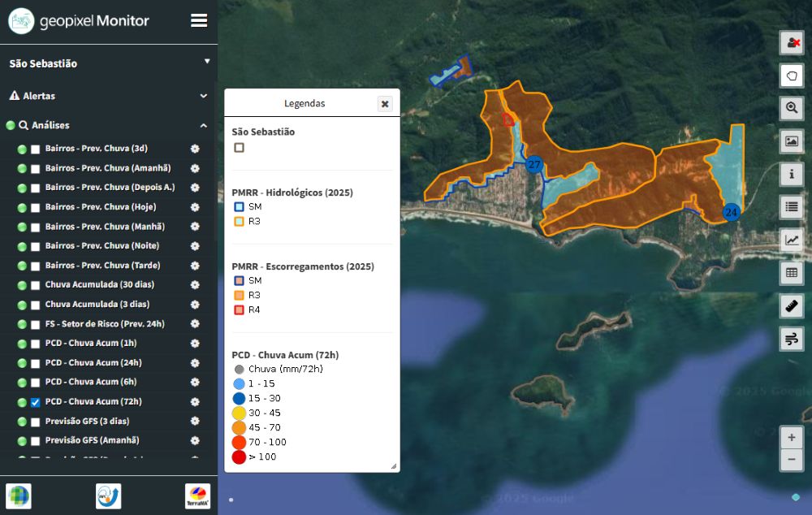This screenshot has height=515, width=812.
Task: Close the Legendas panel
Action: pos(385,104)
